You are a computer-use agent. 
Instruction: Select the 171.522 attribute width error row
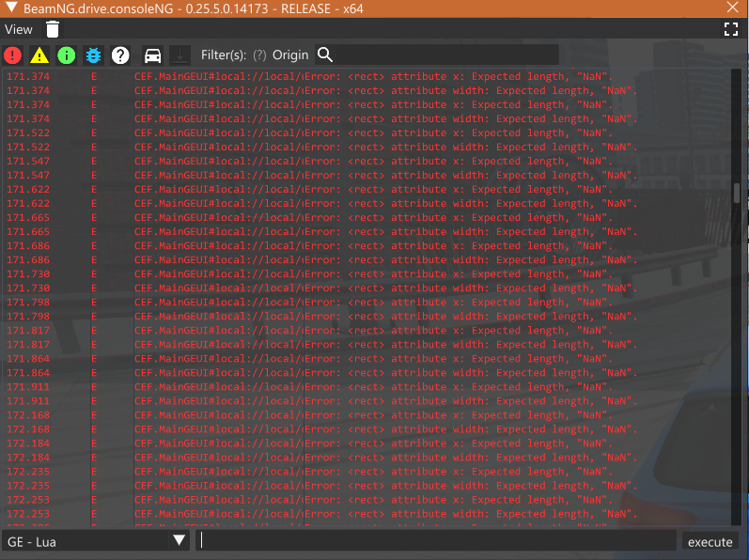(367, 147)
